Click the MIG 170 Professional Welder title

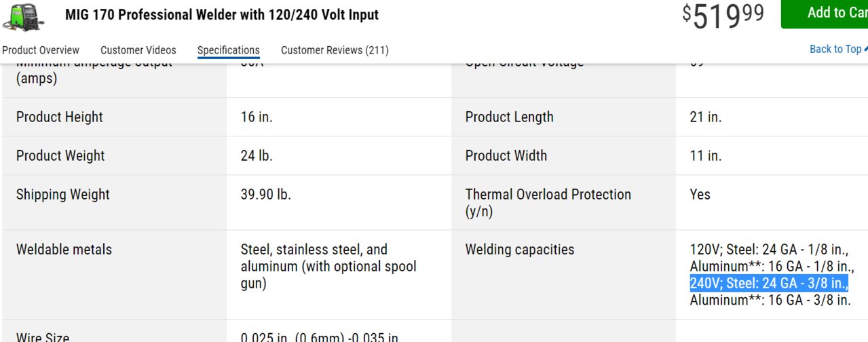(x=222, y=15)
